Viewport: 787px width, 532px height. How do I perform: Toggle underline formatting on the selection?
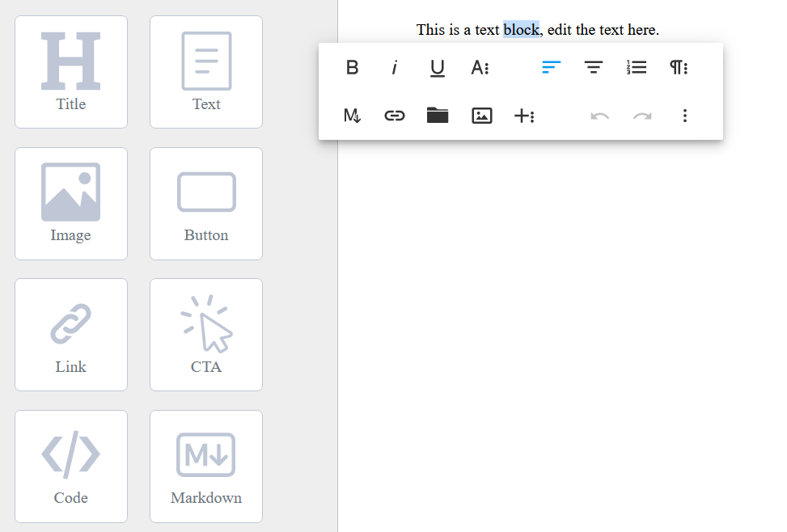coord(437,67)
